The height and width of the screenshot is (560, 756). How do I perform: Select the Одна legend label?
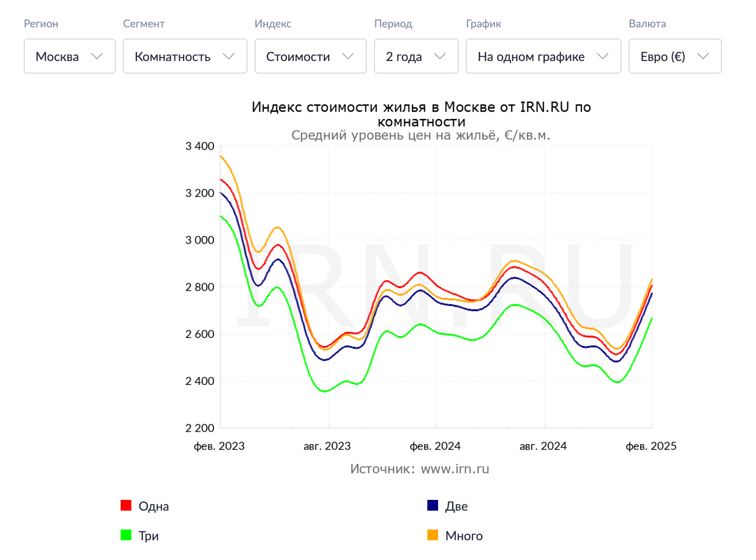coord(154,507)
